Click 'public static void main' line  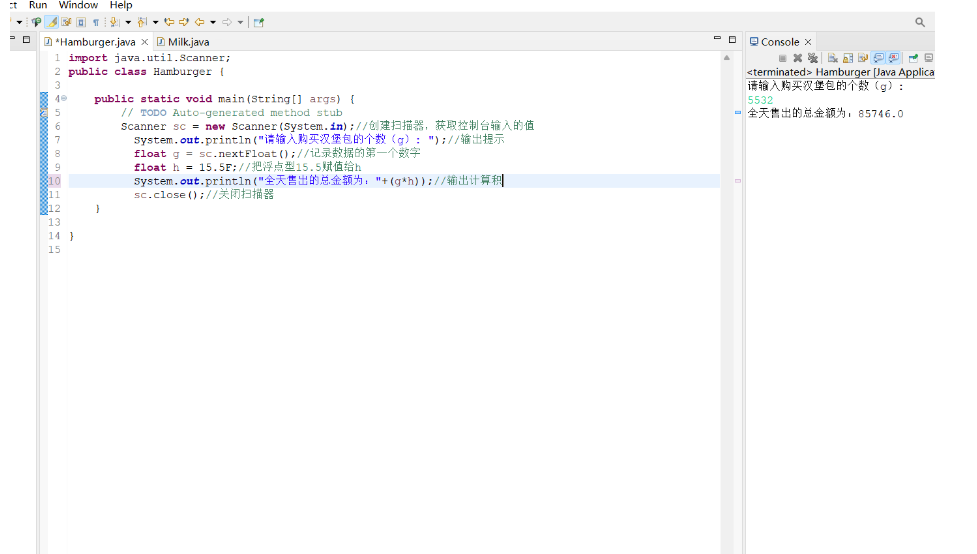pos(224,99)
